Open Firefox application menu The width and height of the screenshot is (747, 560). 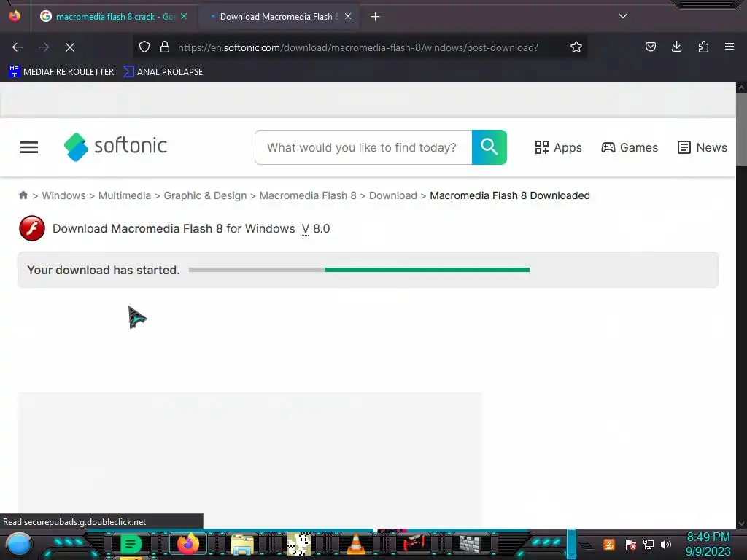pyautogui.click(x=729, y=47)
